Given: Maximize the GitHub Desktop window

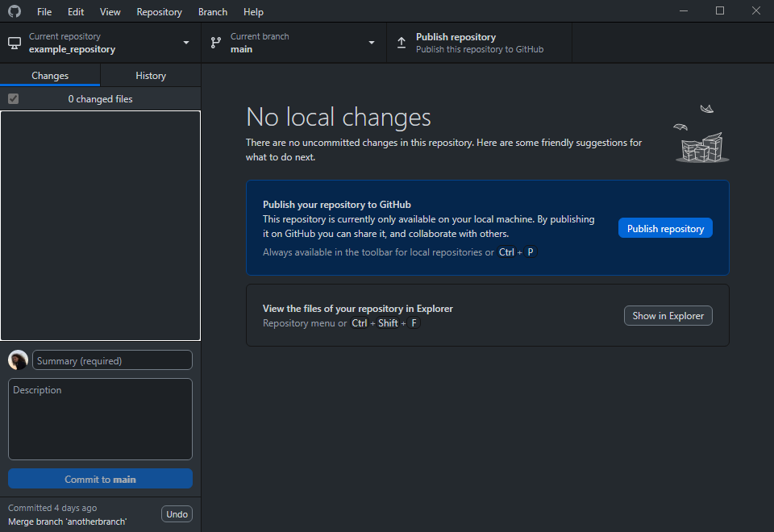Looking at the screenshot, I should (x=720, y=10).
